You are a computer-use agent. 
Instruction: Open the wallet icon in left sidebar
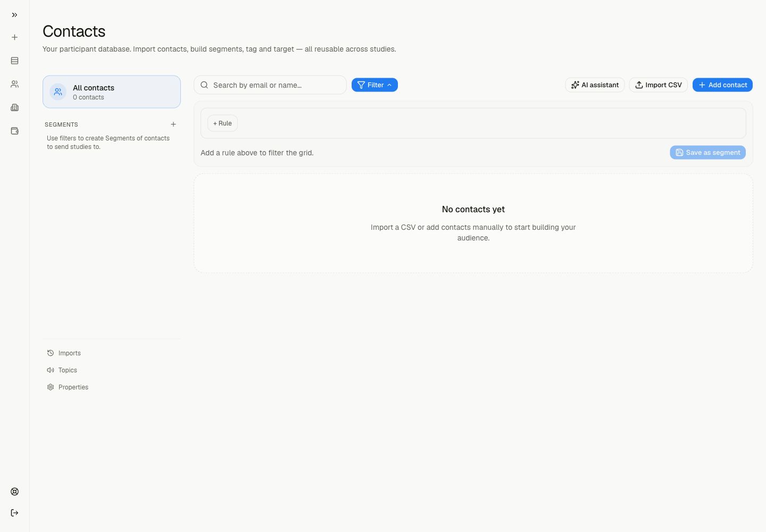coord(14,131)
